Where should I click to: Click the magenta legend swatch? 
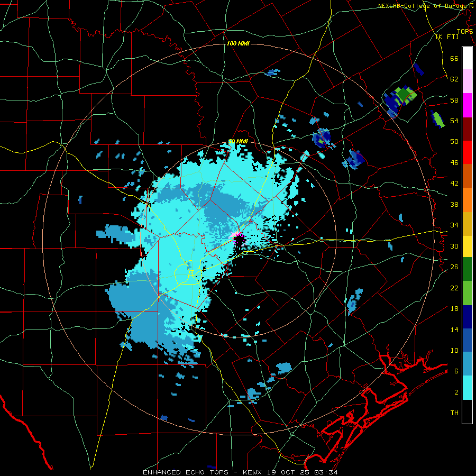pyautogui.click(x=467, y=105)
